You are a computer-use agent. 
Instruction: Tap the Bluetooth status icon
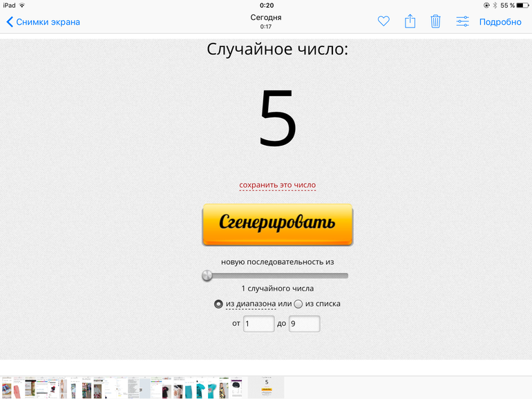(x=494, y=6)
